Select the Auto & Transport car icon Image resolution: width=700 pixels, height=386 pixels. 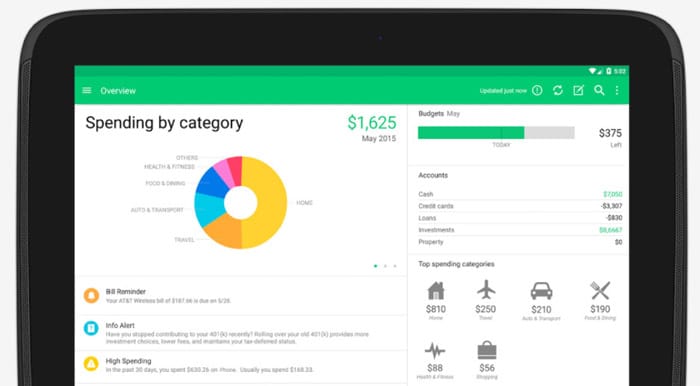[x=542, y=291]
